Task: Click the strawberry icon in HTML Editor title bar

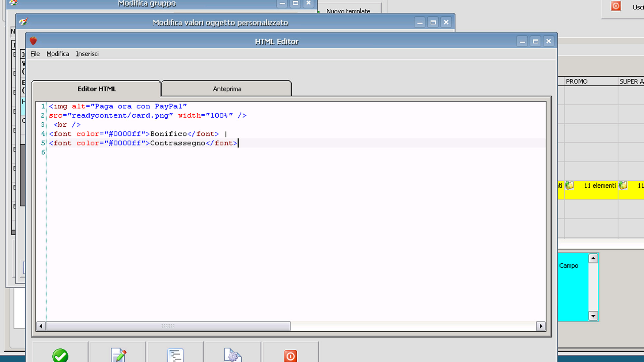Action: tap(33, 41)
